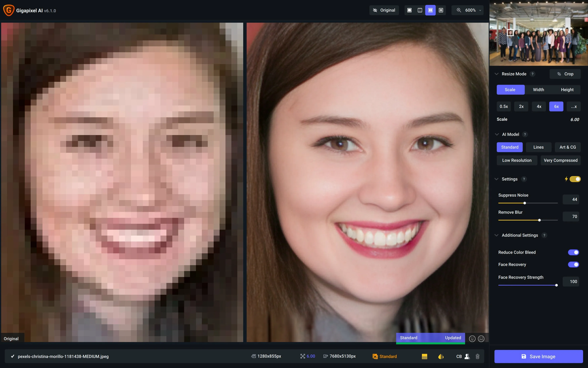Image resolution: width=588 pixels, height=368 pixels.
Task: Select the Lines AI model
Action: (x=538, y=147)
